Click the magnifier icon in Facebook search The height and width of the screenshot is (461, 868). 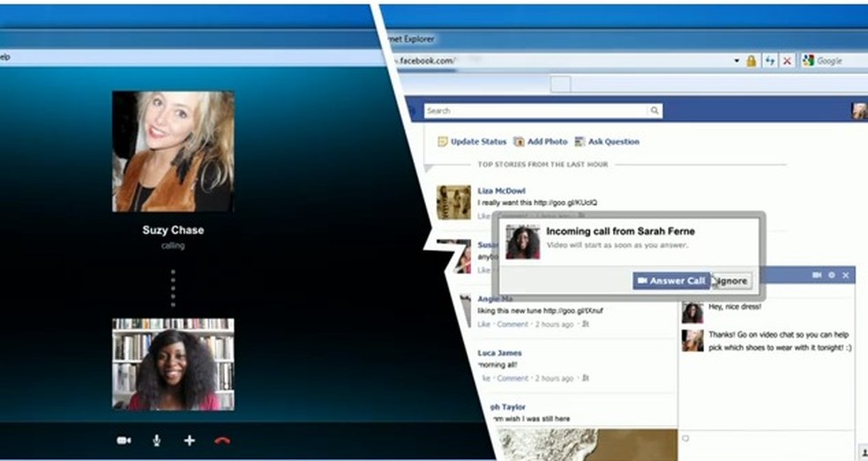(655, 111)
